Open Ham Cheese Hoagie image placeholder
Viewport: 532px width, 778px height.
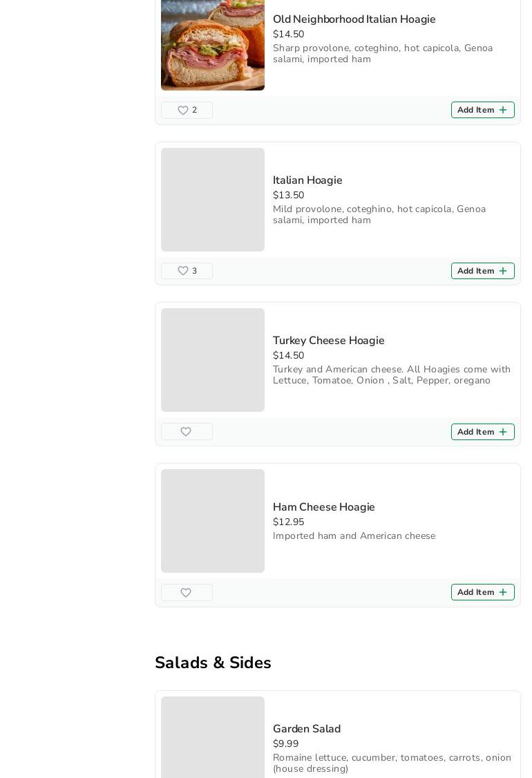pos(212,521)
